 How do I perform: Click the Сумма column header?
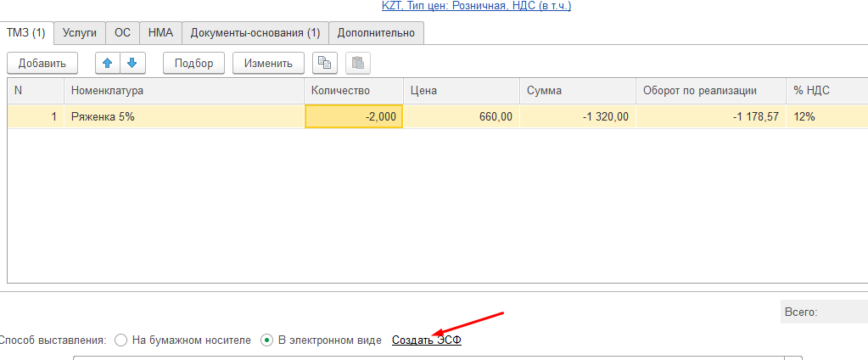(578, 91)
